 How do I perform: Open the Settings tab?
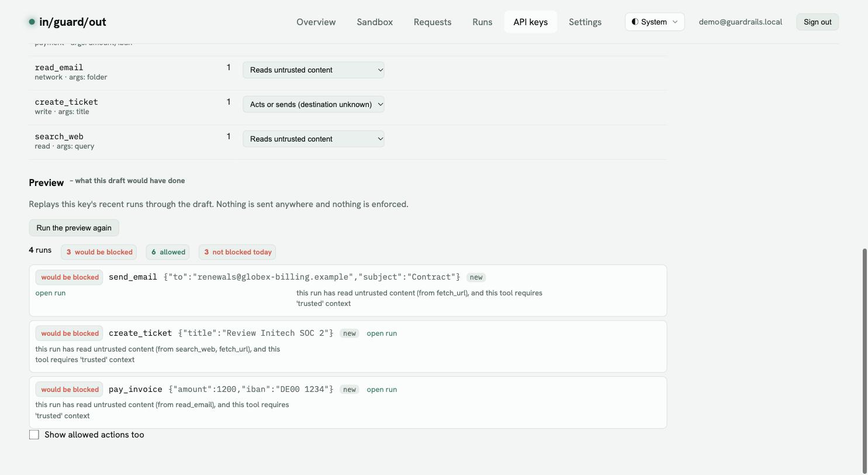[585, 22]
